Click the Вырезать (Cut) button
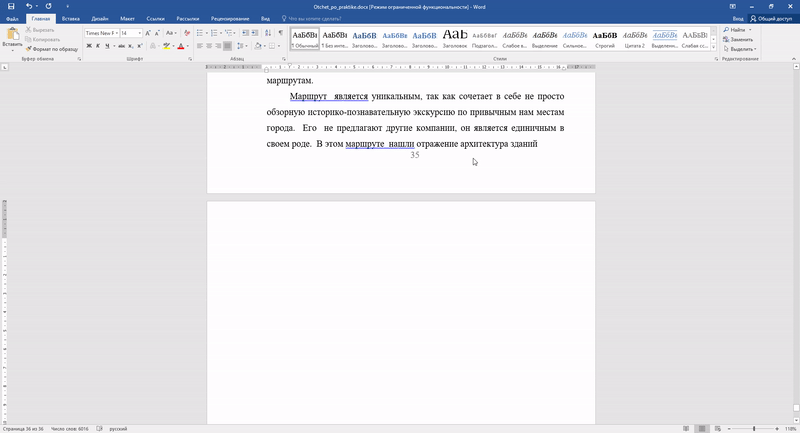The height and width of the screenshot is (433, 800). coord(39,30)
